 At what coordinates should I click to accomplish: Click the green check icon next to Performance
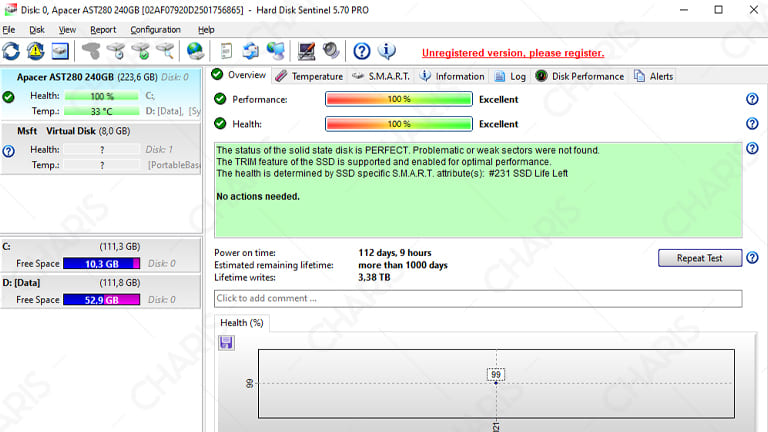click(x=220, y=99)
